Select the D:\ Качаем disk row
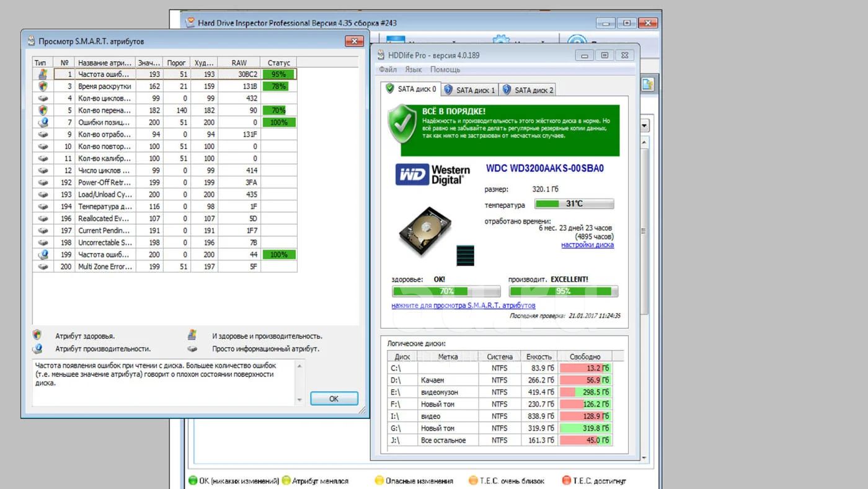Screen dimensions: 868x489 coord(500,380)
